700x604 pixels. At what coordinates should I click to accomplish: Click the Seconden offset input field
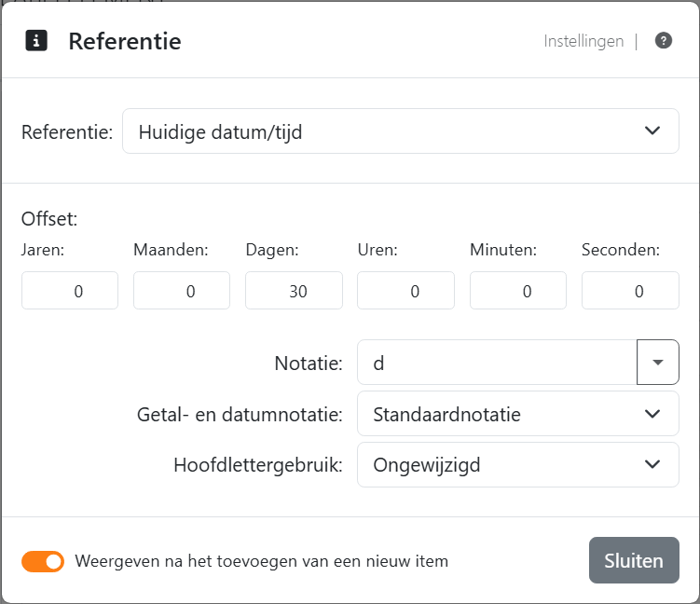click(630, 291)
